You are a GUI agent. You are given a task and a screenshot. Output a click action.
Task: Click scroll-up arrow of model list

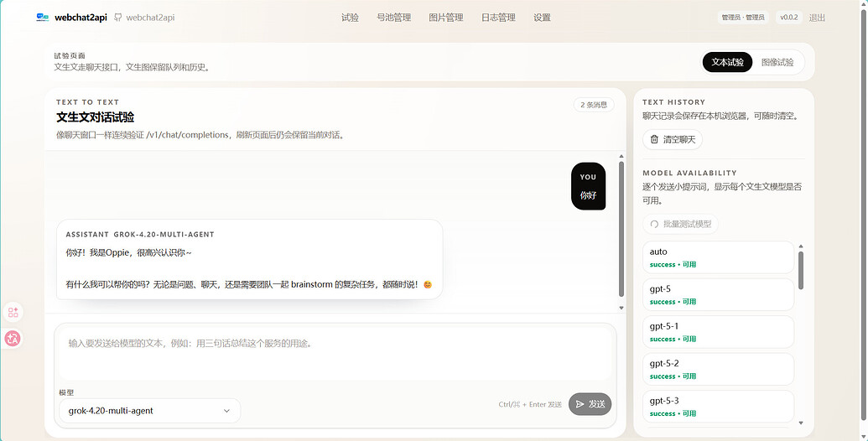[x=800, y=246]
